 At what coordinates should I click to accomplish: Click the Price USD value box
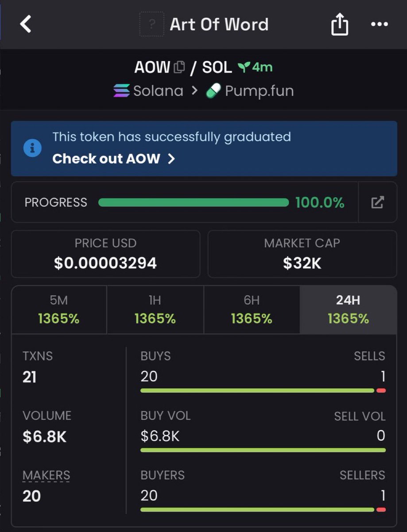pos(105,254)
